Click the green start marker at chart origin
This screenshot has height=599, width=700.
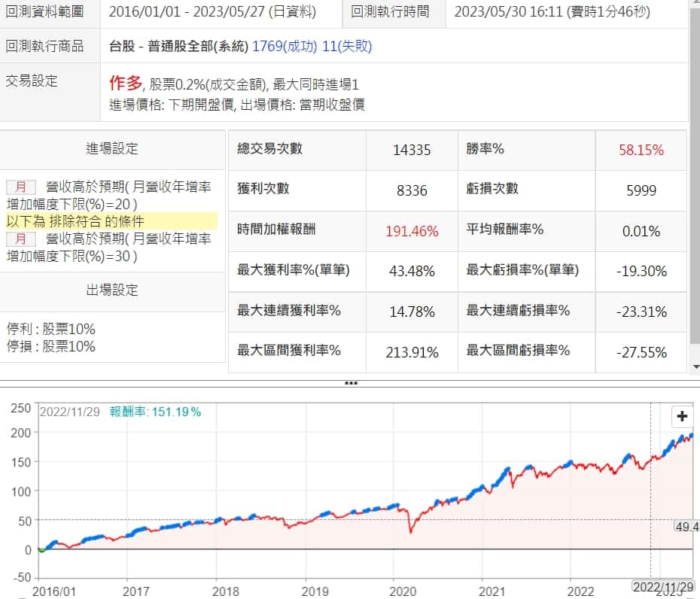coord(41,550)
